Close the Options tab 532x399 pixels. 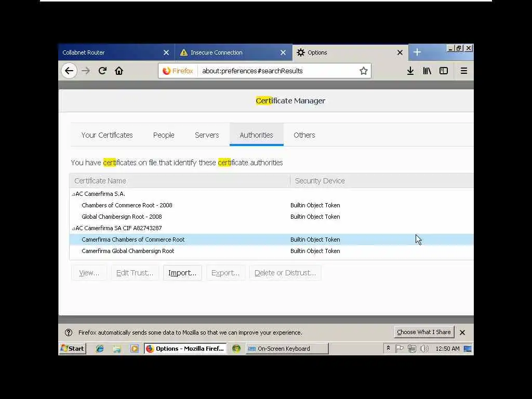pyautogui.click(x=400, y=52)
